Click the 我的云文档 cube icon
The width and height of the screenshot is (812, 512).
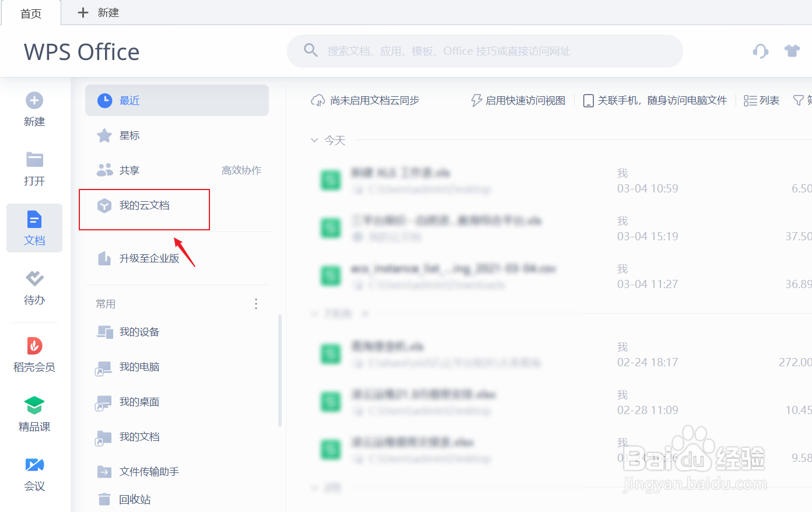pyautogui.click(x=104, y=205)
